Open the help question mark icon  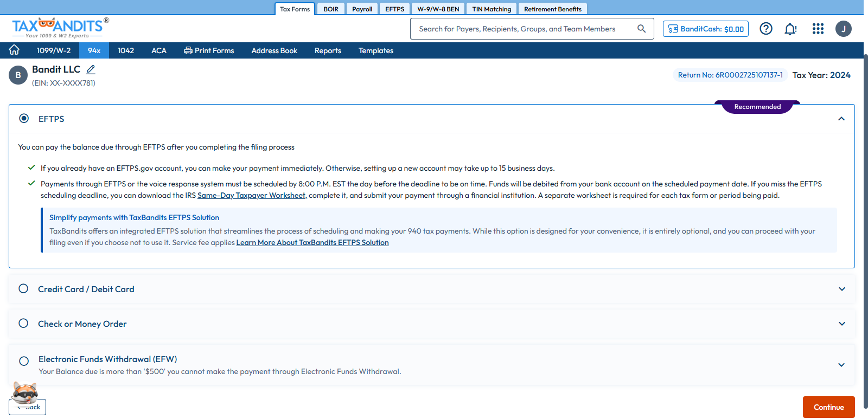pos(765,29)
